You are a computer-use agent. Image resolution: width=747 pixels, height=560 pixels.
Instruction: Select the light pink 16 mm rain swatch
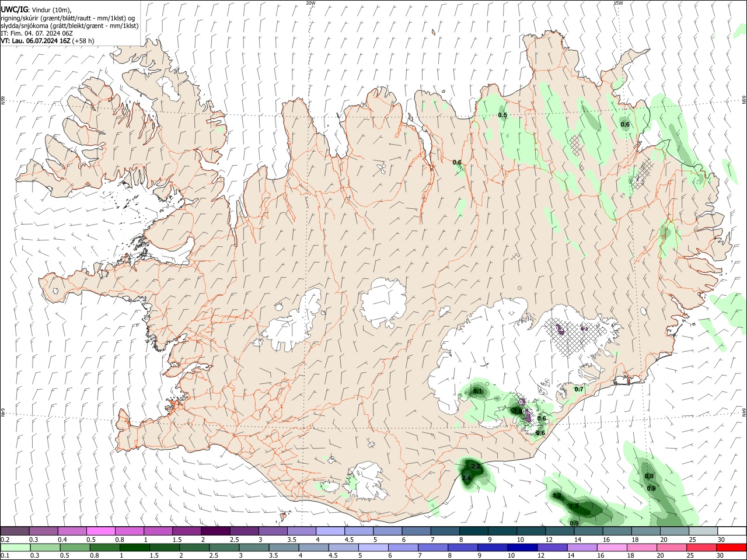pos(612,548)
